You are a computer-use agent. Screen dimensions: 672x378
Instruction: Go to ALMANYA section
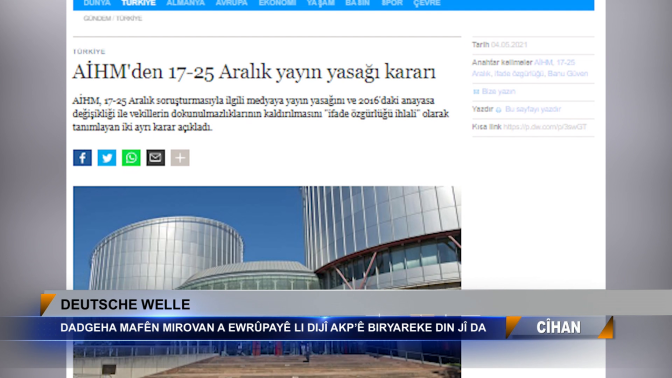tap(186, 3)
